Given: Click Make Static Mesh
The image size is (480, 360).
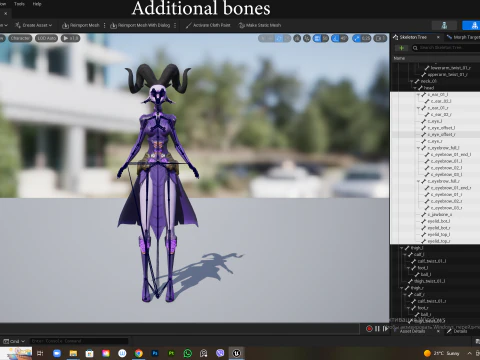Looking at the screenshot, I should pyautogui.click(x=260, y=25).
